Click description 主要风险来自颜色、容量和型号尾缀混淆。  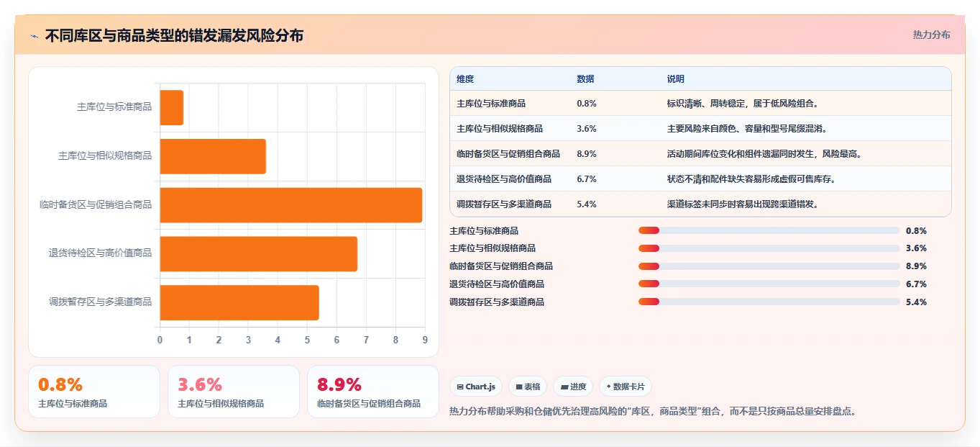pos(748,129)
